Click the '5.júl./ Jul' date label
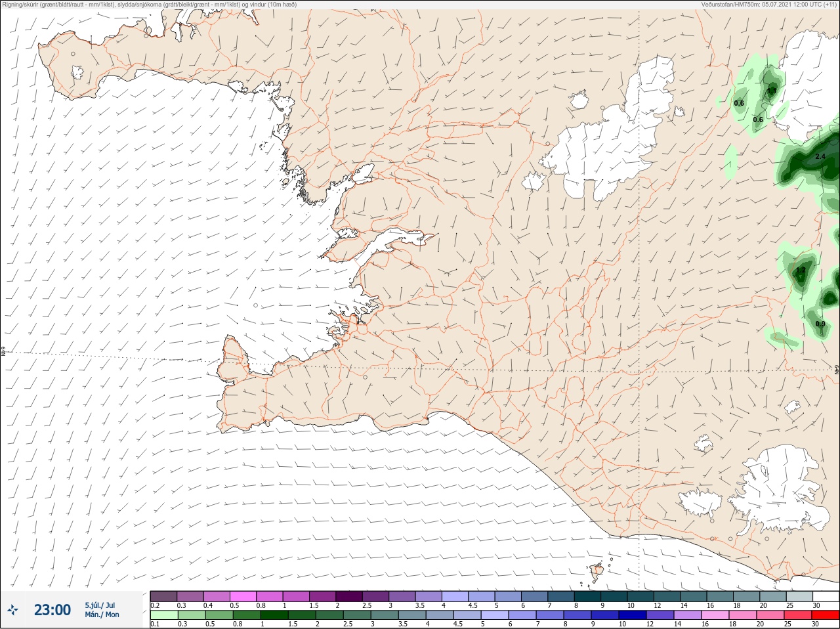Viewport: 840px width, 629px height. point(100,605)
